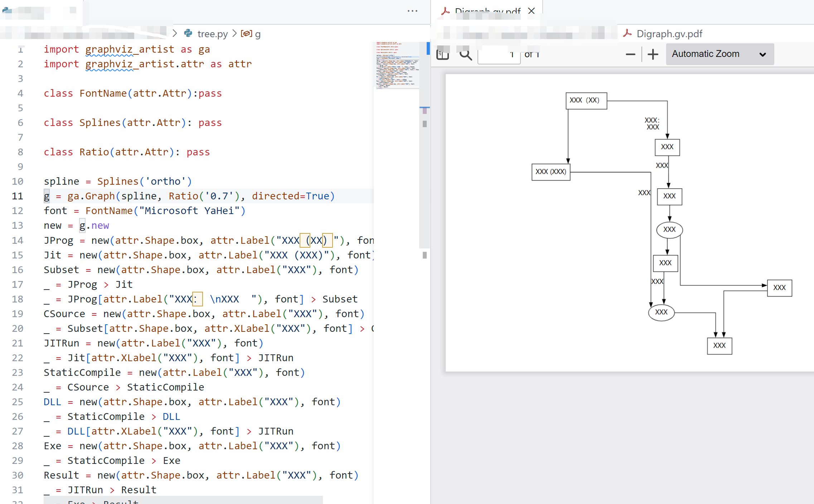Open the PDF find search icon
Viewport: 814px width, 504px height.
[x=465, y=54]
